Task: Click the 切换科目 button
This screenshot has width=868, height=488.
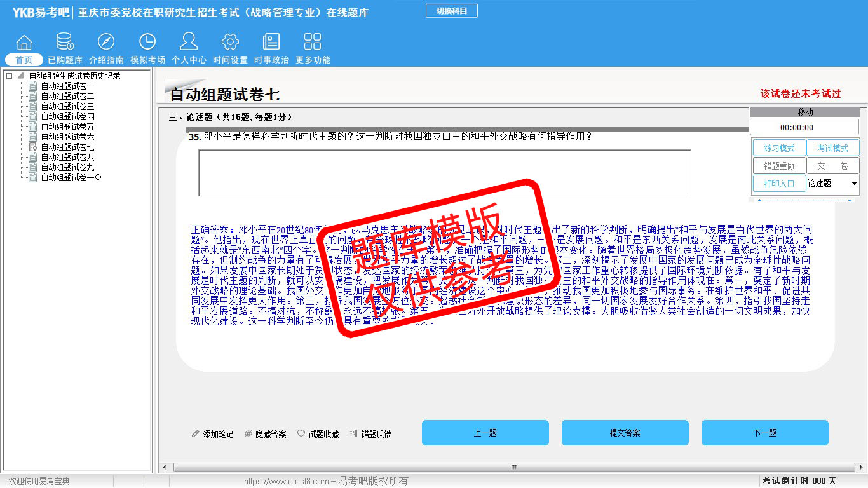Action: click(451, 11)
